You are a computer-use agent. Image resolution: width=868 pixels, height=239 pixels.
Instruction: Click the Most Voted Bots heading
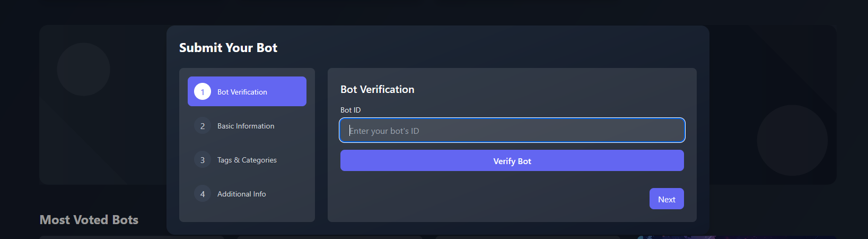click(x=89, y=220)
